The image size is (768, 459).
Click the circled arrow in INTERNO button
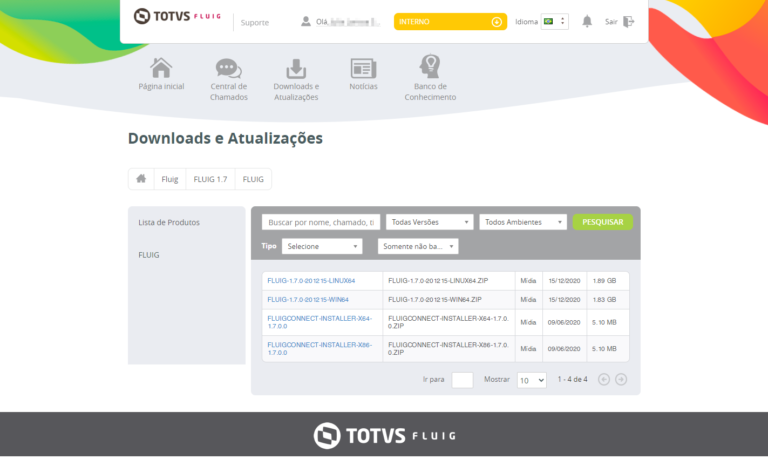tap(496, 22)
